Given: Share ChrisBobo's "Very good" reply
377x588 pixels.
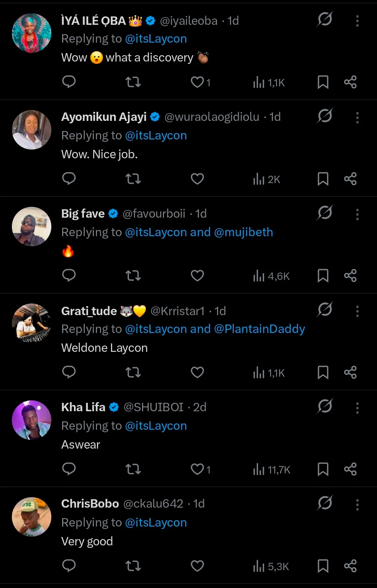Looking at the screenshot, I should [x=350, y=566].
